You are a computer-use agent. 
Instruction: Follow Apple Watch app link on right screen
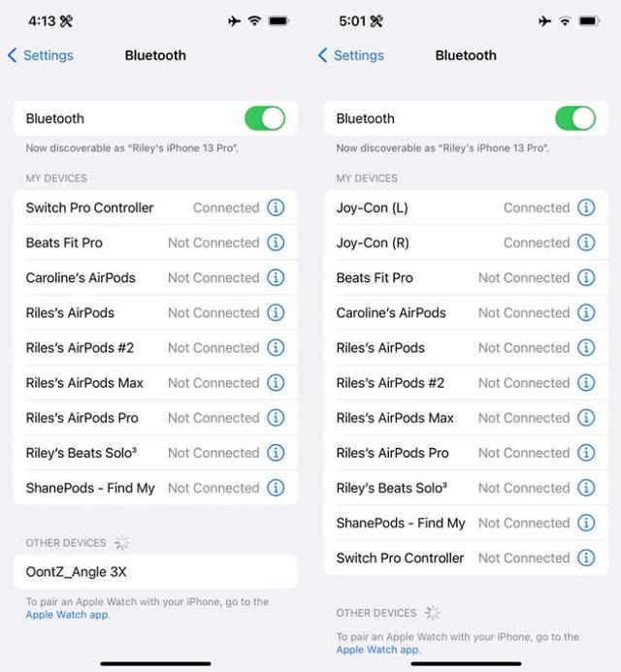pyautogui.click(x=378, y=650)
